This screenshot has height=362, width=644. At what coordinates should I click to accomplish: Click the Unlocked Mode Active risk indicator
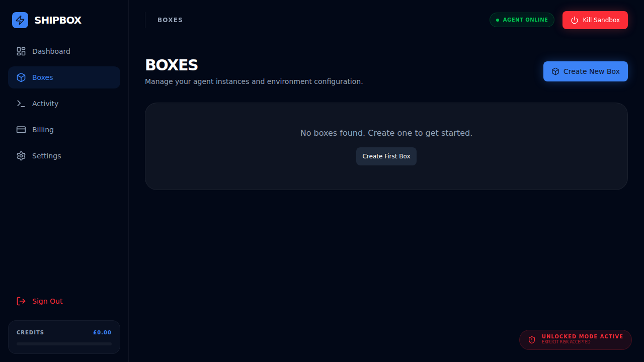click(575, 339)
